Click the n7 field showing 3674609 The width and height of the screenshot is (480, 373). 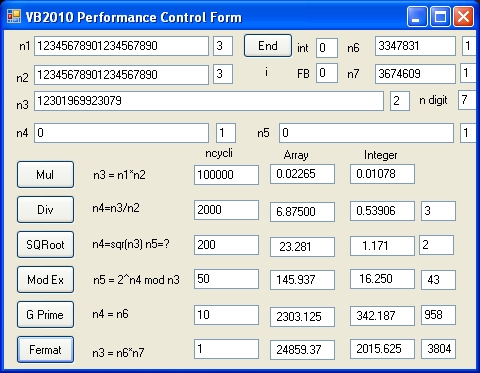[x=415, y=74]
